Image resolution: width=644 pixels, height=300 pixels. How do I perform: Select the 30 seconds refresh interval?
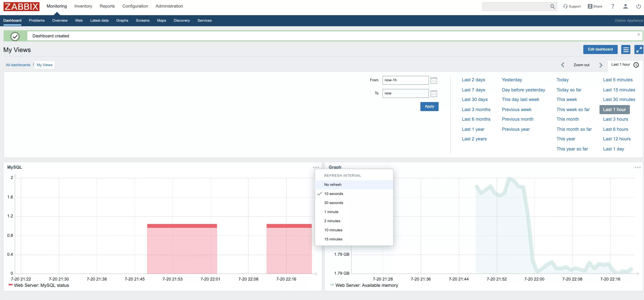point(333,203)
